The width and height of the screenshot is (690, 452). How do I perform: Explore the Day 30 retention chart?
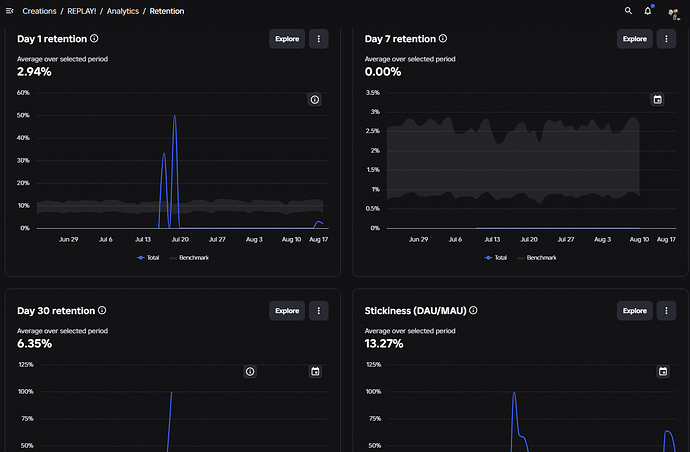tap(287, 311)
